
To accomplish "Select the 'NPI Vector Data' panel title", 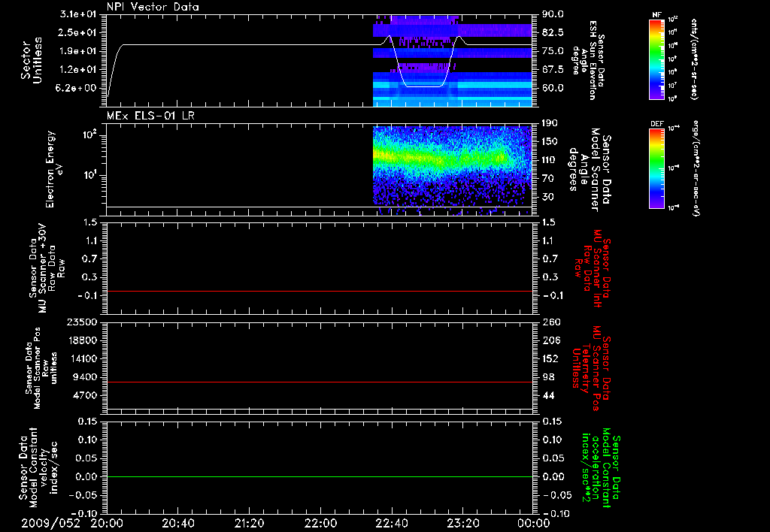I will coord(153,7).
